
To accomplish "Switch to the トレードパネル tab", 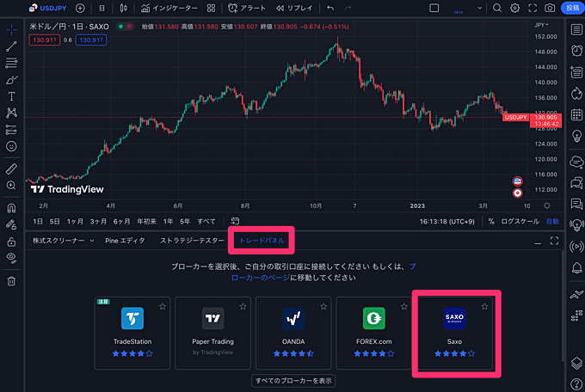I will tap(262, 241).
